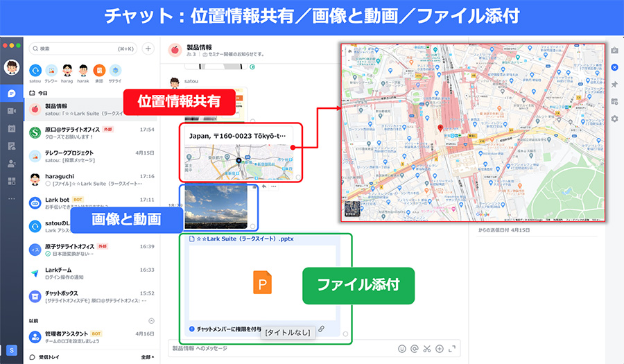
Task: Click the @ mention icon in the message box
Action: 415,349
